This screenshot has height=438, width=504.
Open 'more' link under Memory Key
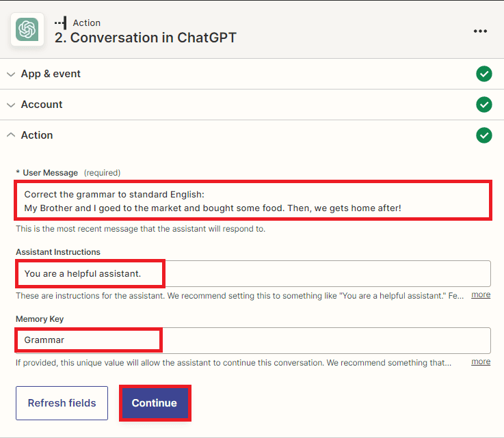[x=481, y=361]
